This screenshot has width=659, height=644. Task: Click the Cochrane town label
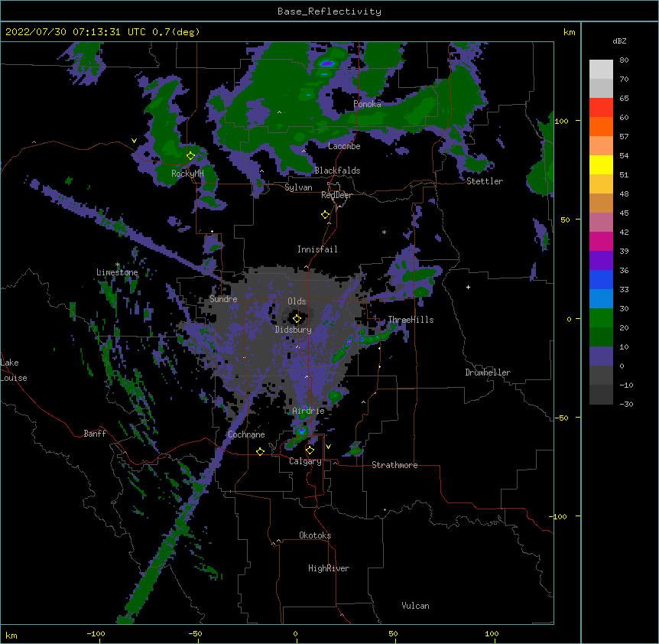tap(246, 434)
